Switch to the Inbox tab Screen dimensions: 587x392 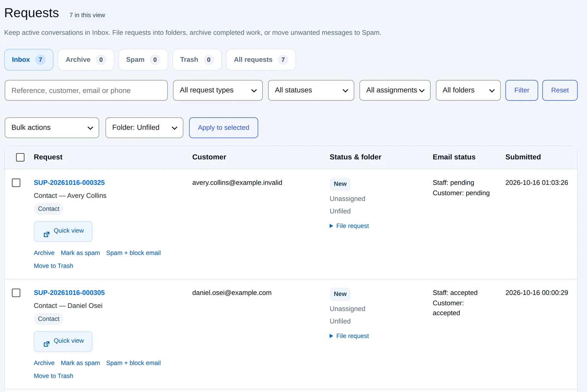pyautogui.click(x=29, y=60)
